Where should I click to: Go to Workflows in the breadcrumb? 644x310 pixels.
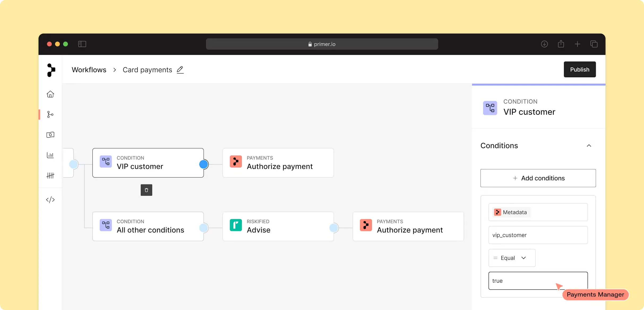point(89,70)
